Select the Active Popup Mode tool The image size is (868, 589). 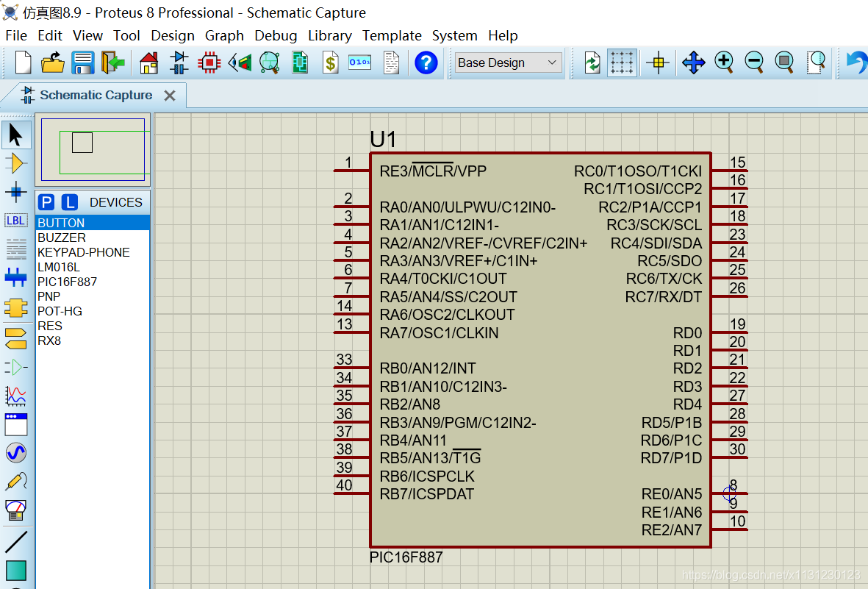tap(15, 424)
